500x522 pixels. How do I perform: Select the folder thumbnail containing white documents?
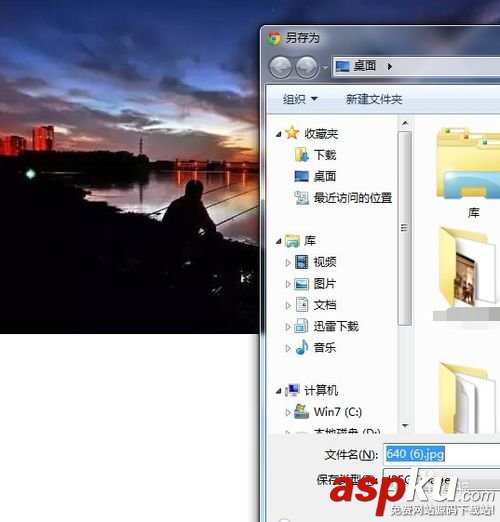click(x=468, y=398)
